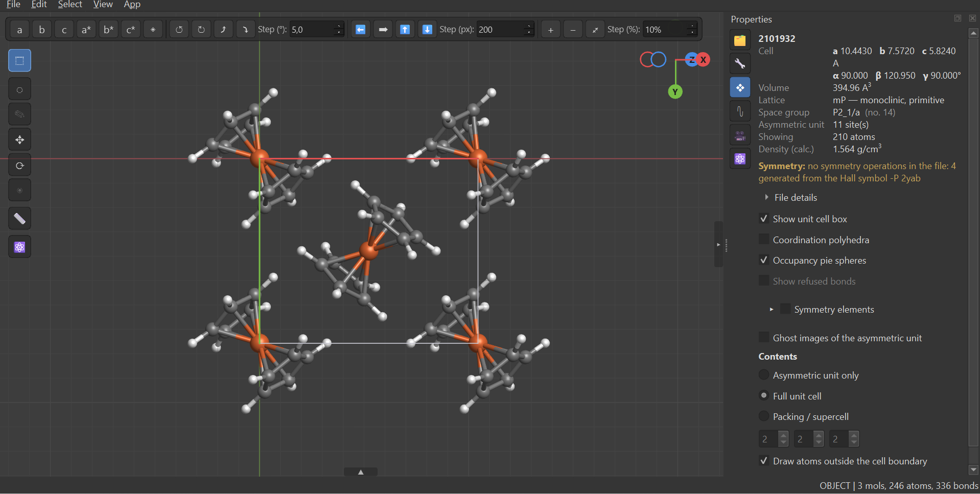Select the move/pan tool
Viewport: 980px width, 494px height.
pos(20,140)
